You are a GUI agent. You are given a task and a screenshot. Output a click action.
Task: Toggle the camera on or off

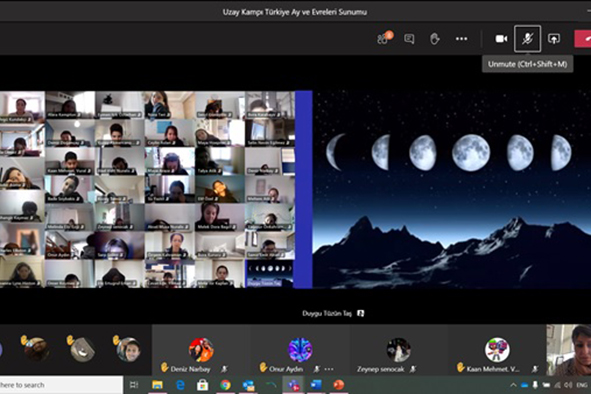pos(501,38)
